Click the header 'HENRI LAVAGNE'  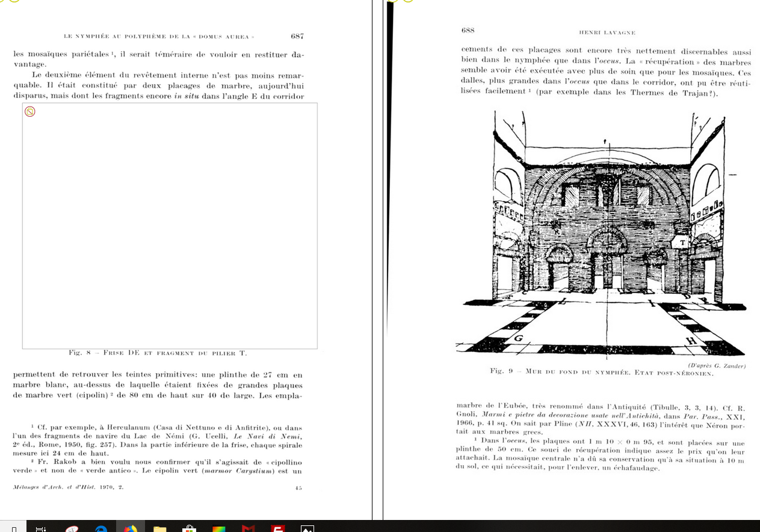(607, 32)
